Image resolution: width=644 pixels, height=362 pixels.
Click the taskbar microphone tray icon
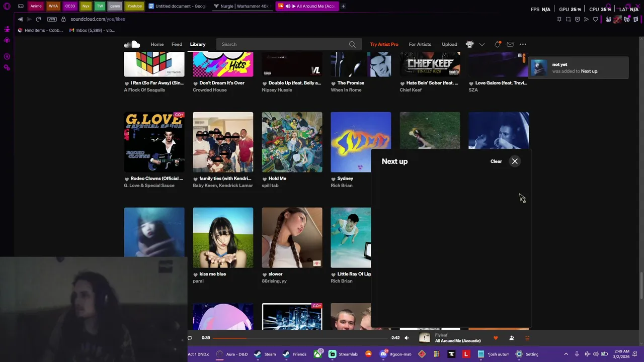click(577, 354)
